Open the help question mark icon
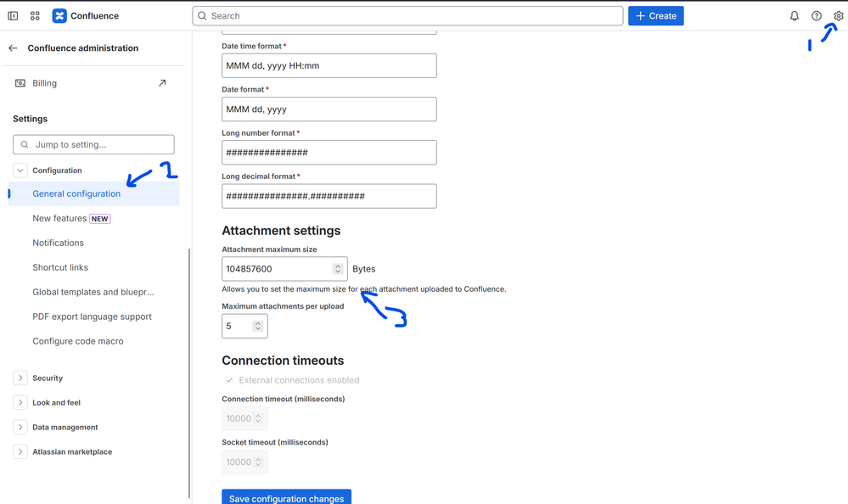 click(816, 15)
